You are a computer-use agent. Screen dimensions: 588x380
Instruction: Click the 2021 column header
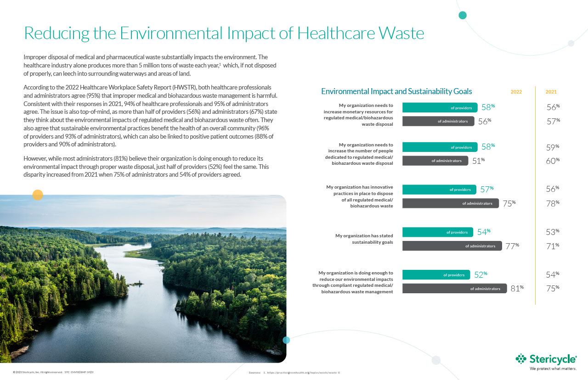pos(551,92)
